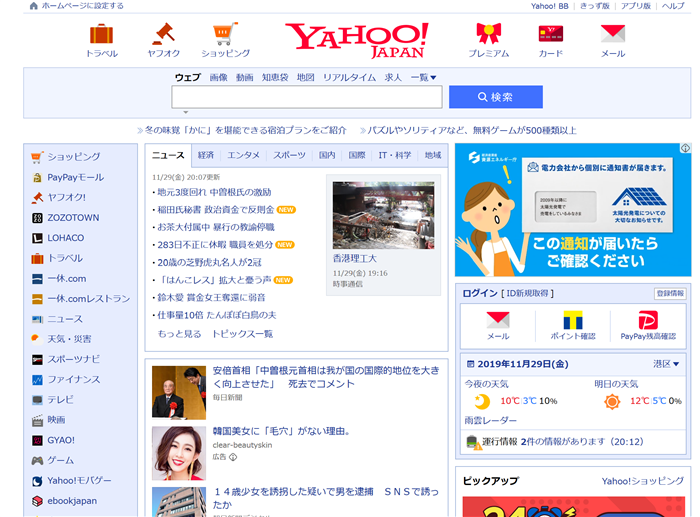Switch search to 地図

[305, 77]
